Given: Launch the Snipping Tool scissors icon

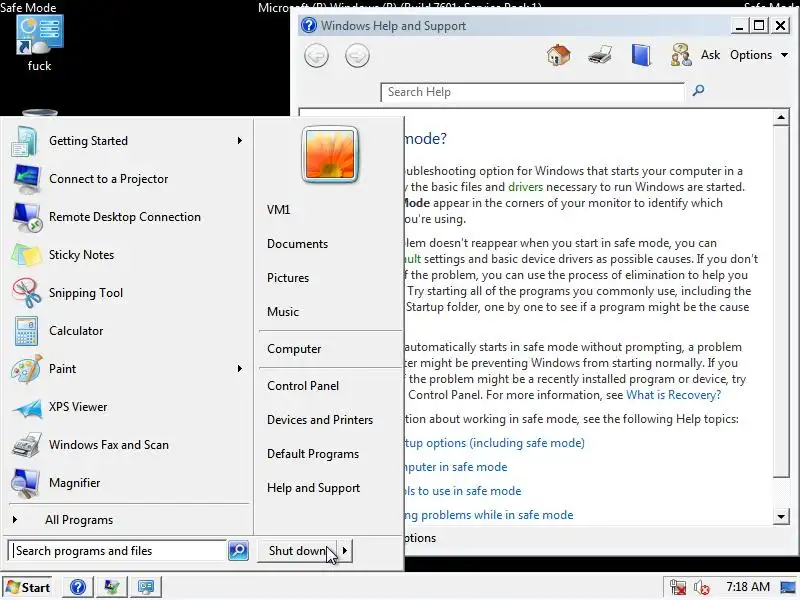Looking at the screenshot, I should 27,293.
